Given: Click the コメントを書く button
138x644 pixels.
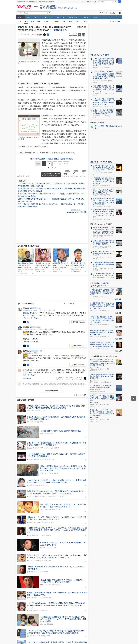Looking at the screenshot, I should click(69, 304).
